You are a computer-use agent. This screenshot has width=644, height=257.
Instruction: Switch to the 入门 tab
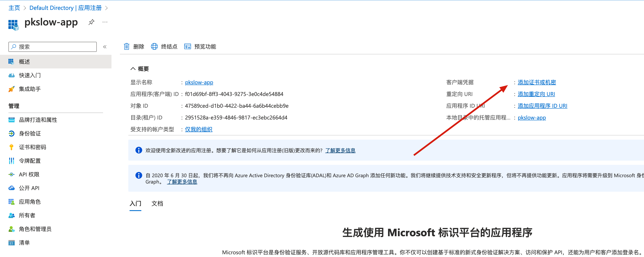point(135,204)
